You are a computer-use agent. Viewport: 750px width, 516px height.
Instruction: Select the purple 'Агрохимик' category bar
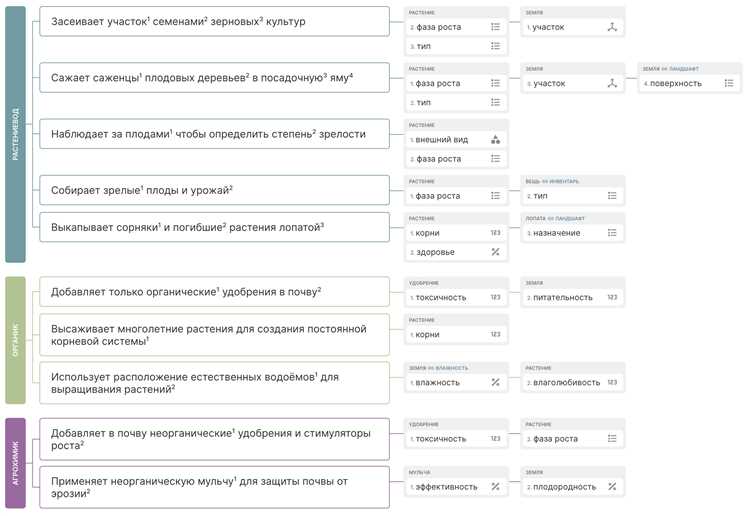pyautogui.click(x=15, y=463)
